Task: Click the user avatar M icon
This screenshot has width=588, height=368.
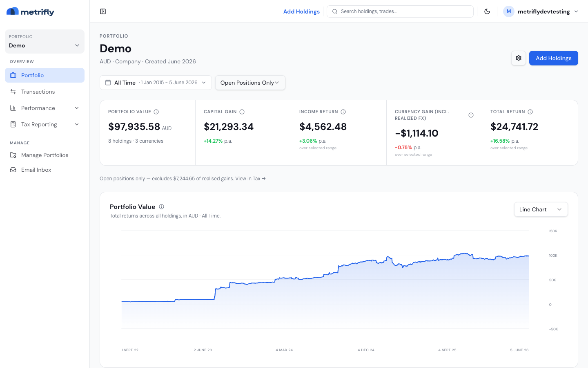Action: pos(508,11)
